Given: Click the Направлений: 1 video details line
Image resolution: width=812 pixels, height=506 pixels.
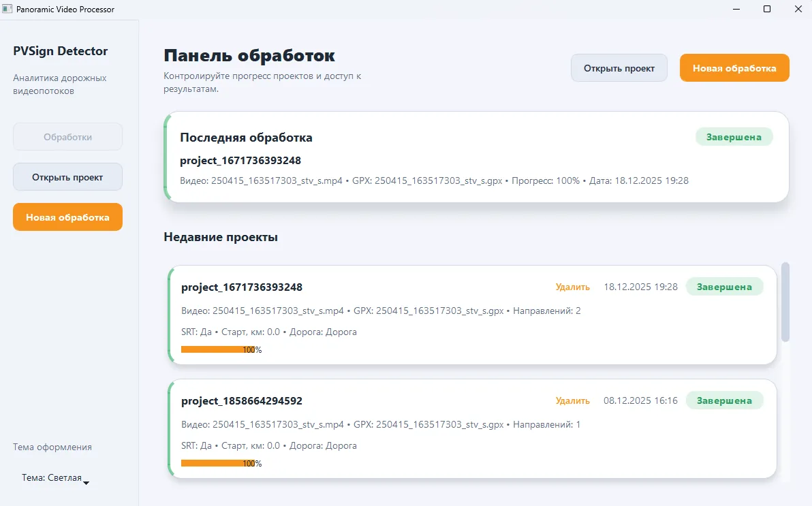Looking at the screenshot, I should pos(381,425).
